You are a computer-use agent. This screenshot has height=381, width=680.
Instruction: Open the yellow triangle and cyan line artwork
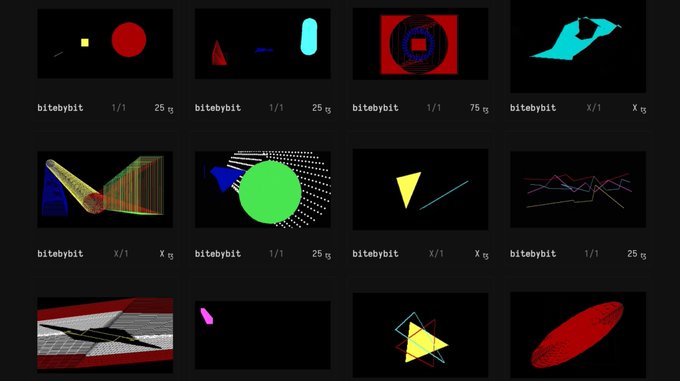(x=420, y=189)
